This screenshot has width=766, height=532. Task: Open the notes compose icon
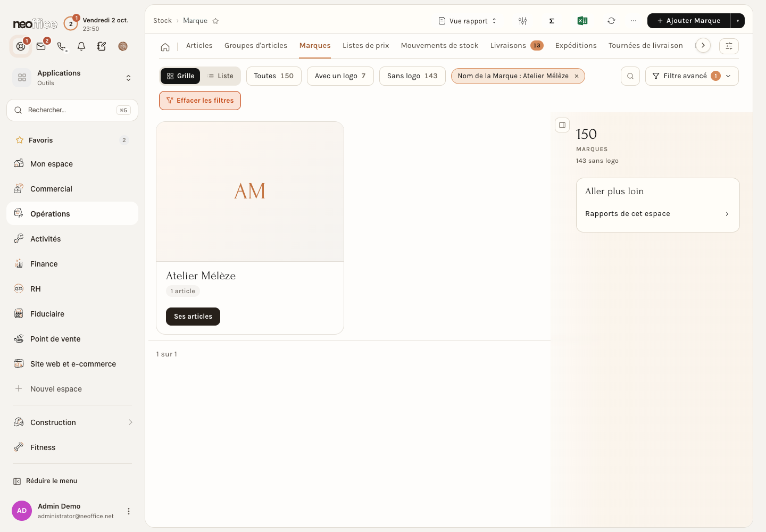tap(102, 46)
